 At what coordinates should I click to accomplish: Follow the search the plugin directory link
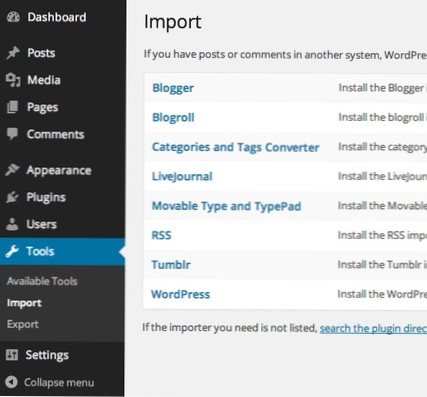373,328
